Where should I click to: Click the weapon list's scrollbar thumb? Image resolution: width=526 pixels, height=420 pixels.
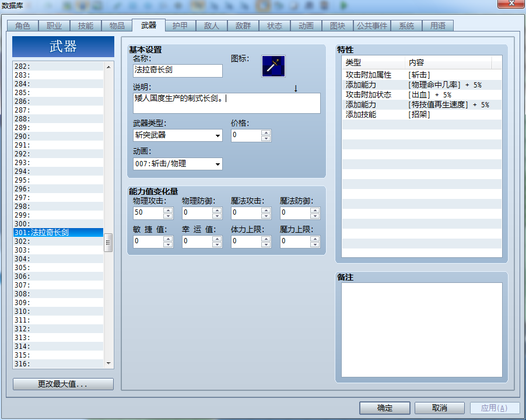108,243
